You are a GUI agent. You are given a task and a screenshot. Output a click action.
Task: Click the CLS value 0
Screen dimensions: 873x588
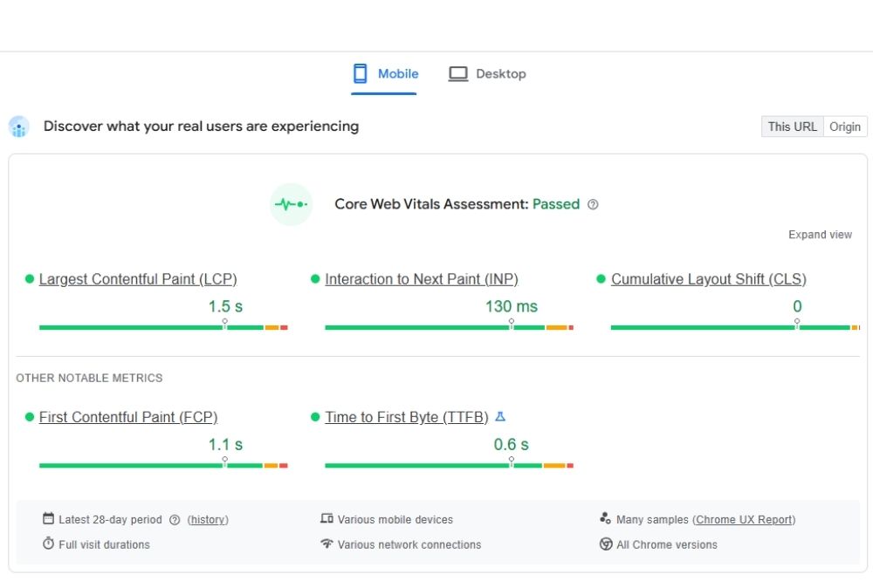click(x=797, y=306)
